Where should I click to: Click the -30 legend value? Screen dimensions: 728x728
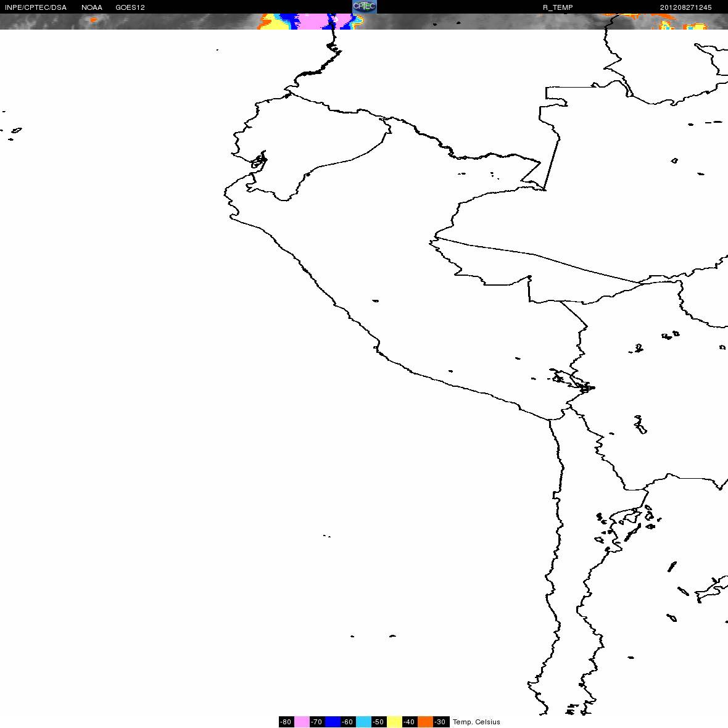(x=441, y=721)
